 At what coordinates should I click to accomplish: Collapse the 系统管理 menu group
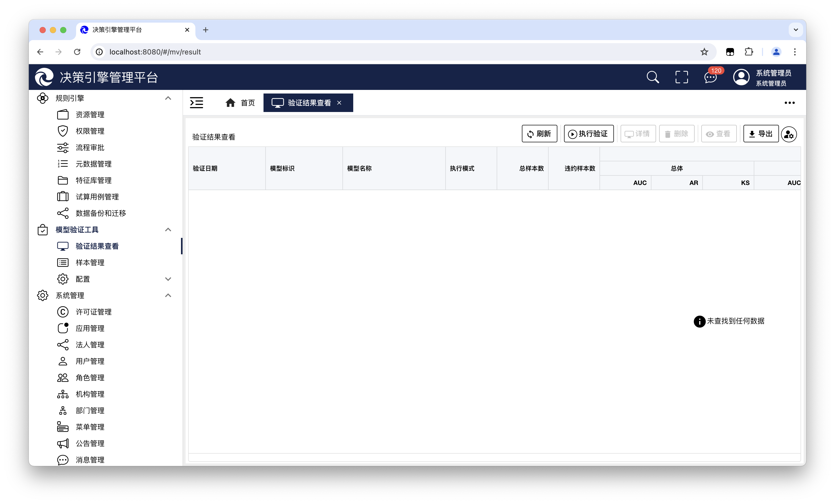(x=168, y=295)
